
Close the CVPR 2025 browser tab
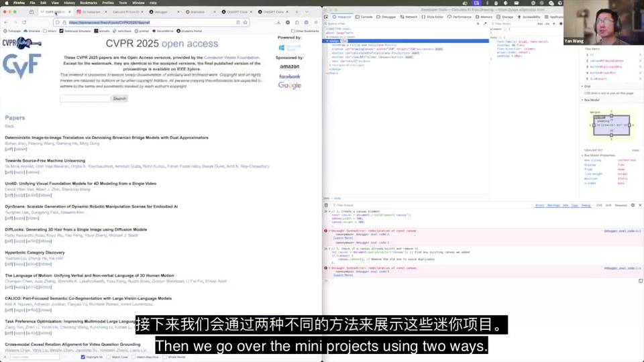tap(69, 12)
